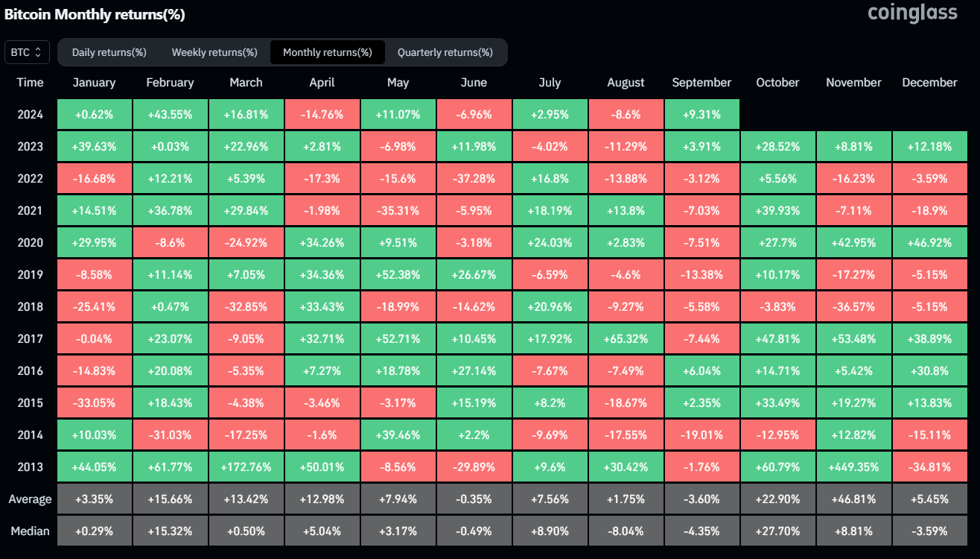Select the Monthly returns(%) tab
980x559 pixels.
[327, 53]
